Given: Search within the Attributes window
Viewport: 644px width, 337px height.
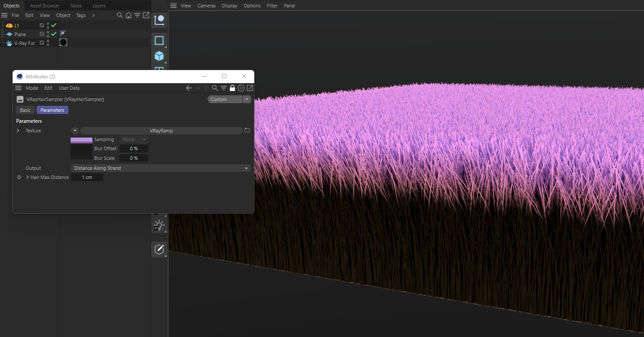Looking at the screenshot, I should (215, 88).
